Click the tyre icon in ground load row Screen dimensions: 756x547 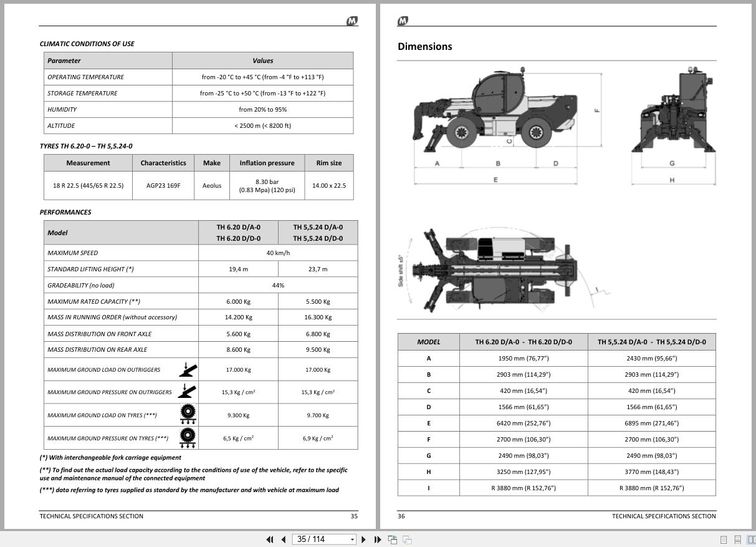point(188,414)
